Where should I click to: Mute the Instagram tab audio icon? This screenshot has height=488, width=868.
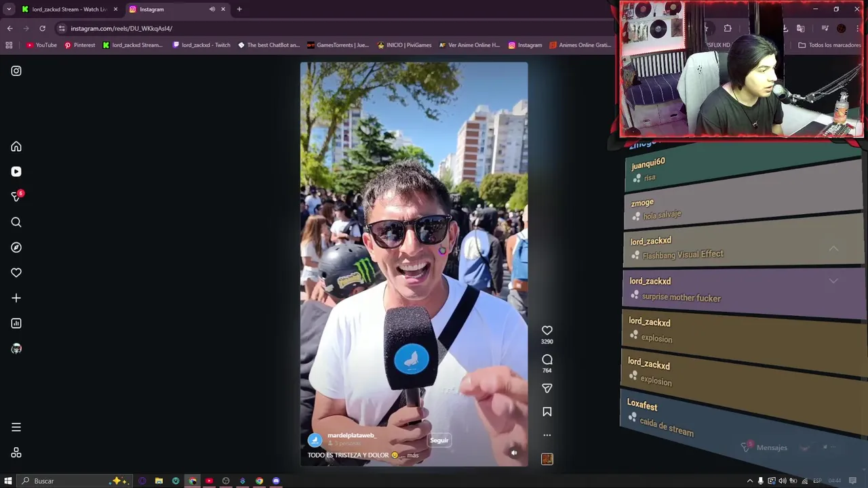(x=212, y=9)
